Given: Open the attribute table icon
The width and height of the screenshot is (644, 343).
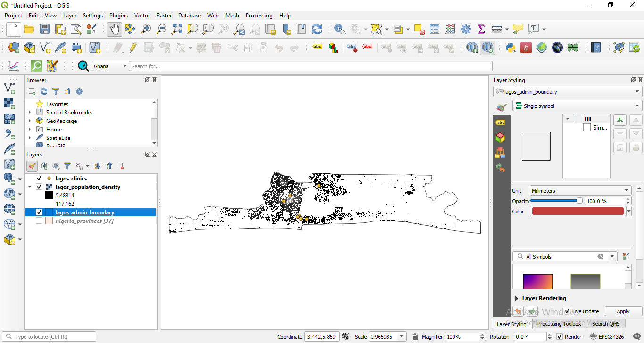Looking at the screenshot, I should pyautogui.click(x=435, y=29).
